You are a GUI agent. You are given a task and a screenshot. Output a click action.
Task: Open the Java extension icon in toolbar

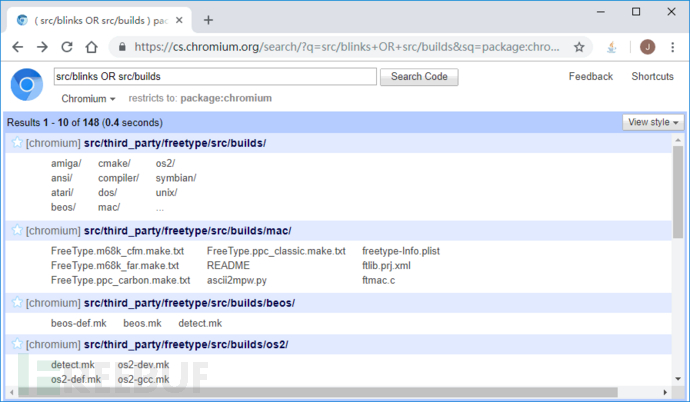tap(612, 47)
